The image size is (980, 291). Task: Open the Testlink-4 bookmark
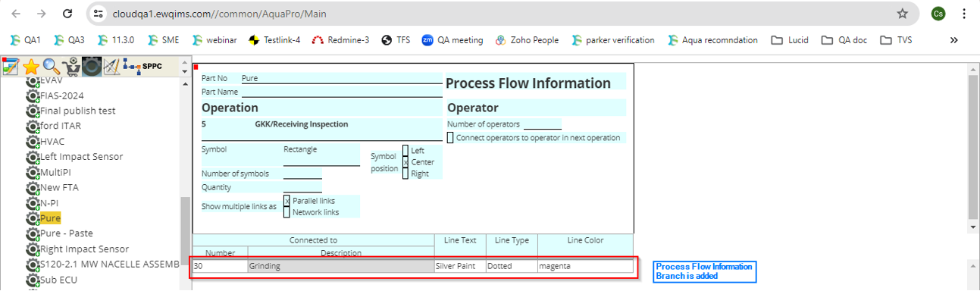tap(274, 40)
